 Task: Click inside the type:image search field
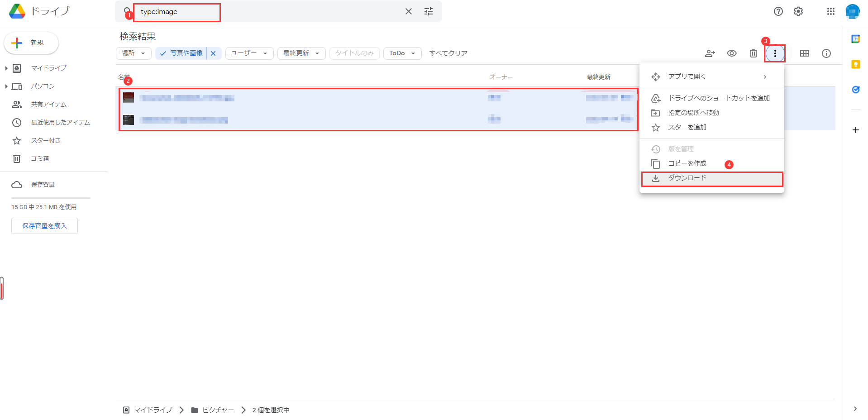coord(176,12)
